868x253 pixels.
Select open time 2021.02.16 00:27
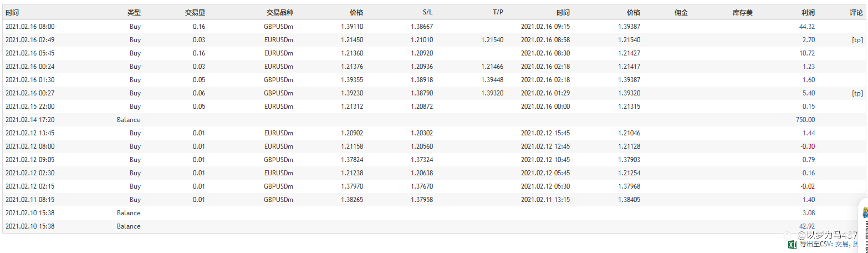pyautogui.click(x=30, y=93)
